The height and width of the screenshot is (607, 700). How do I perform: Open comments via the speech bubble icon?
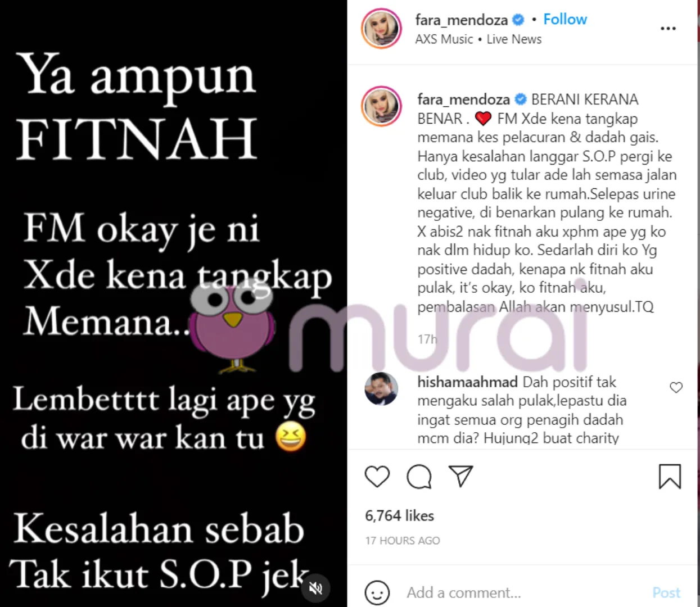point(419,477)
